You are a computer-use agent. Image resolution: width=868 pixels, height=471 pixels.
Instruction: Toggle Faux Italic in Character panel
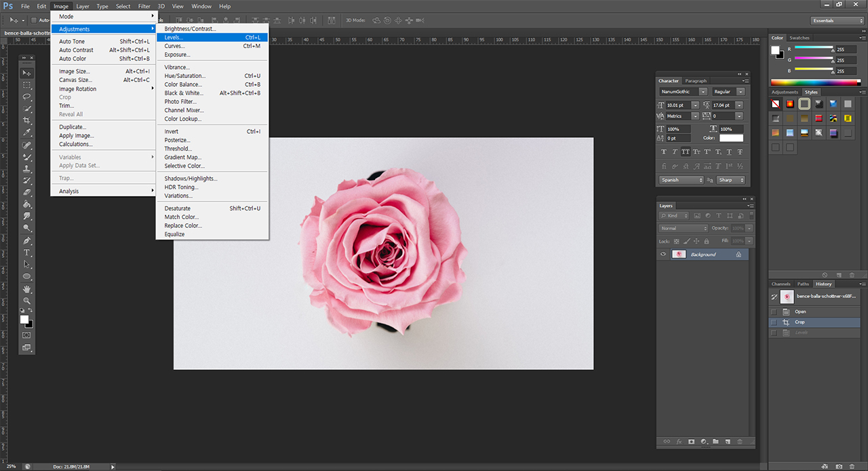tap(675, 152)
